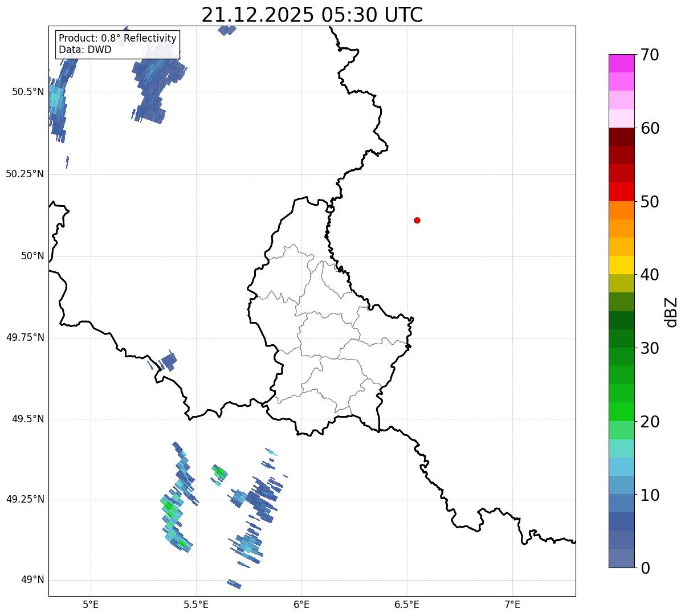Click the 60 tick on the colorbar

pos(650,128)
